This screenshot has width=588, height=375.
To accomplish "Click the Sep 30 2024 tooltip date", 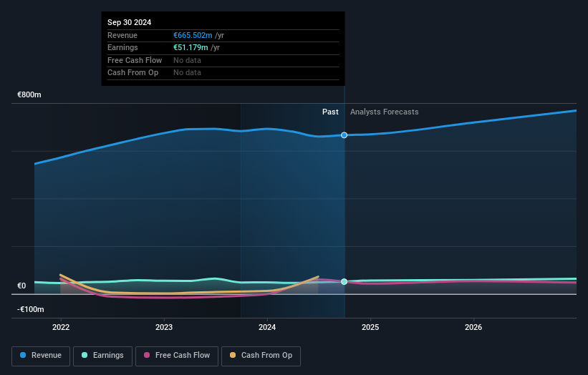I will pyautogui.click(x=130, y=22).
